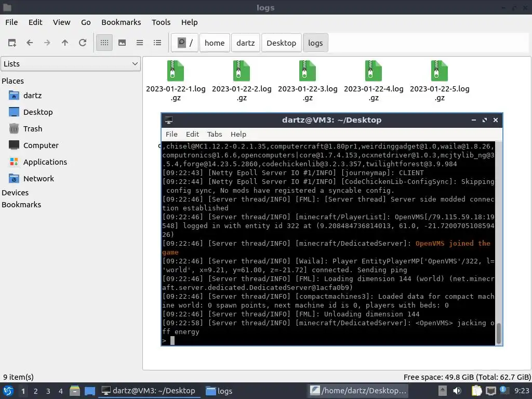
Task: Select 2023-01-22-4.log.gz archive icon
Action: click(x=374, y=71)
